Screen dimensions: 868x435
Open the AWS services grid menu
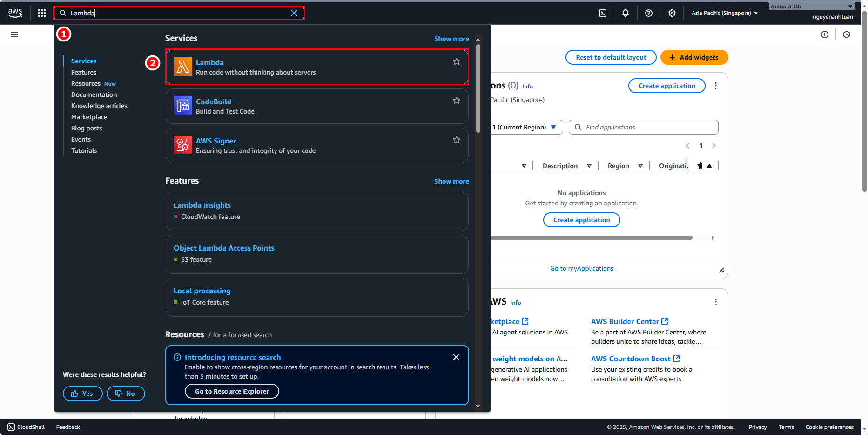(42, 13)
